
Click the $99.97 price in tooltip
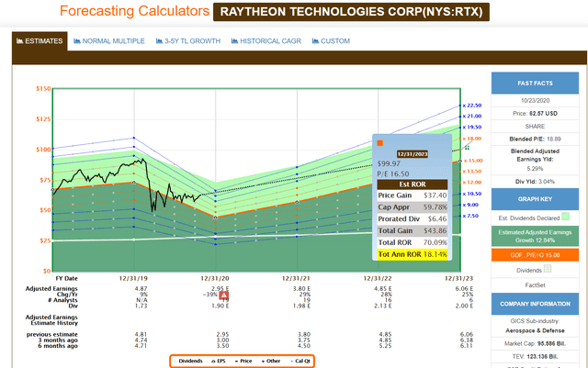point(389,163)
